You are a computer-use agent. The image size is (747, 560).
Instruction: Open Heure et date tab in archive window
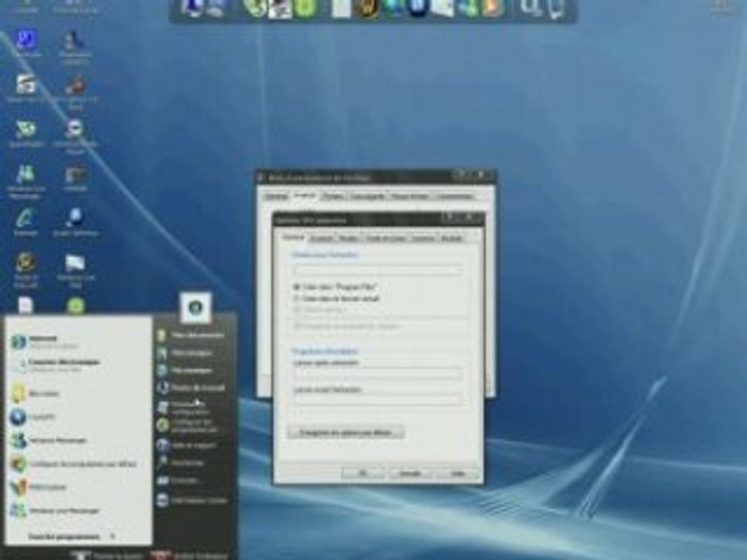[411, 196]
